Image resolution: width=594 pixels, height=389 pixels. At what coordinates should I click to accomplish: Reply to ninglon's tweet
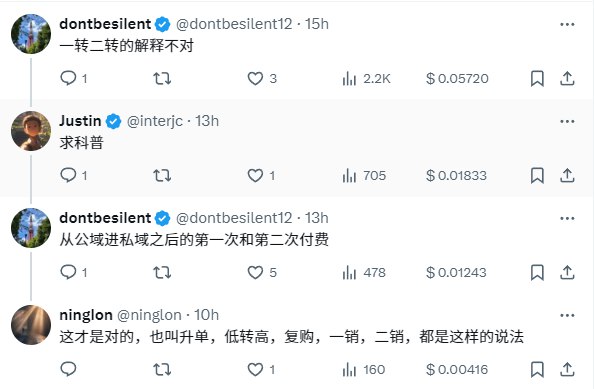(x=68, y=369)
